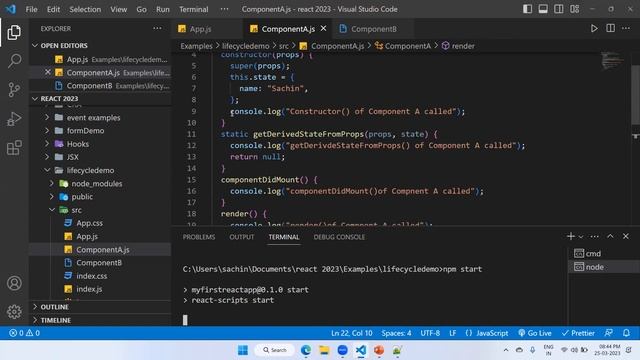This screenshot has width=640, height=360.
Task: Open Windows Start menu on taskbar
Action: pyautogui.click(x=243, y=350)
